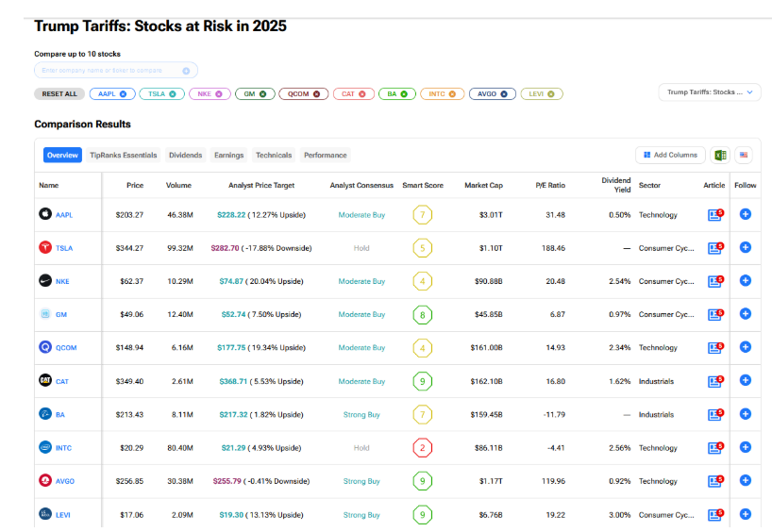Remove AVGO chip from comparison
This screenshot has width=772, height=532.
pos(504,94)
